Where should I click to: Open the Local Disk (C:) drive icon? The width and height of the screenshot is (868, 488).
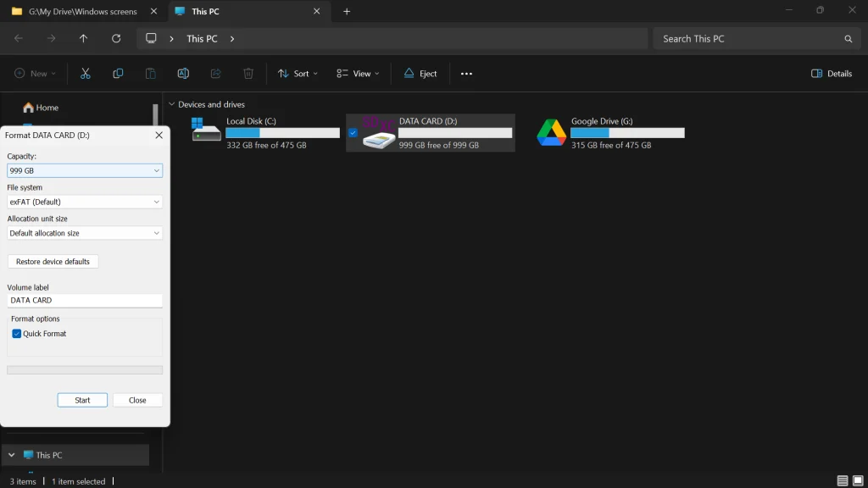[x=207, y=130]
